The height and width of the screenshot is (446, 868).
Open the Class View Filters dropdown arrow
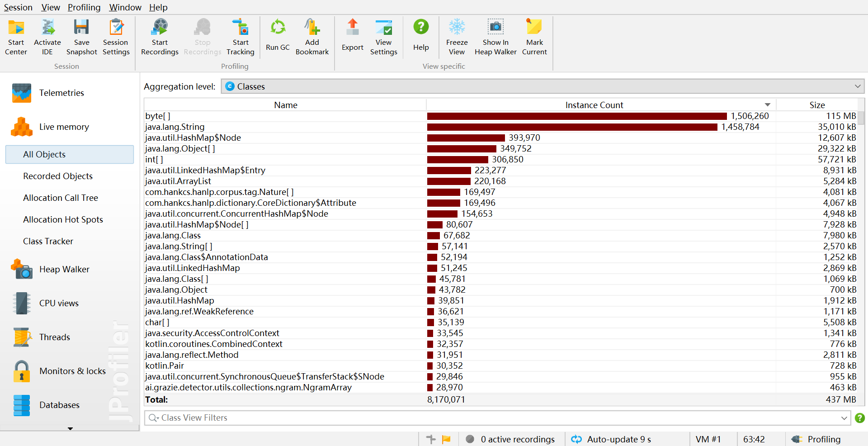point(844,418)
